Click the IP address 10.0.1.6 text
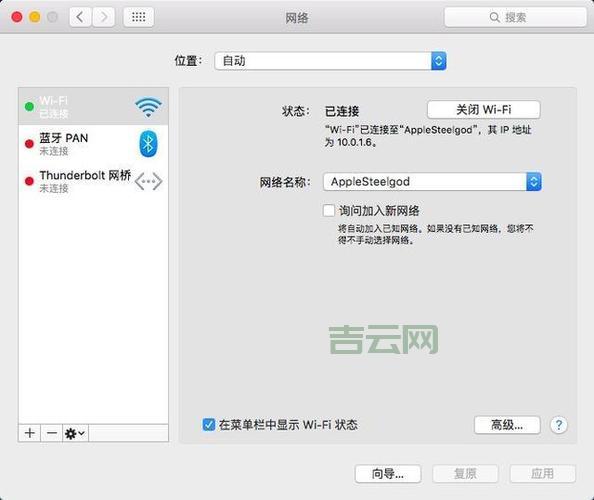Screen dimensions: 594x500 click(x=355, y=142)
